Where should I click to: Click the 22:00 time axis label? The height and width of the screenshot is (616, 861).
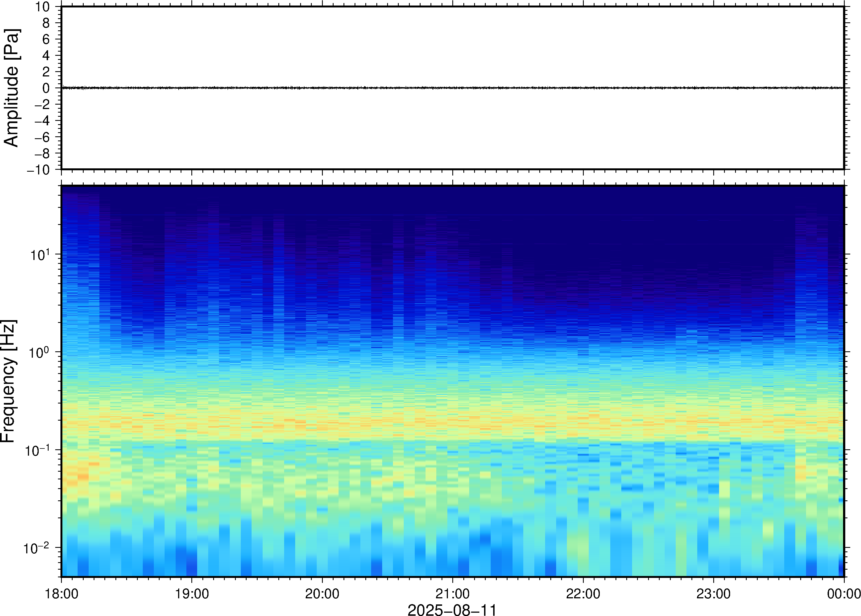(x=583, y=594)
